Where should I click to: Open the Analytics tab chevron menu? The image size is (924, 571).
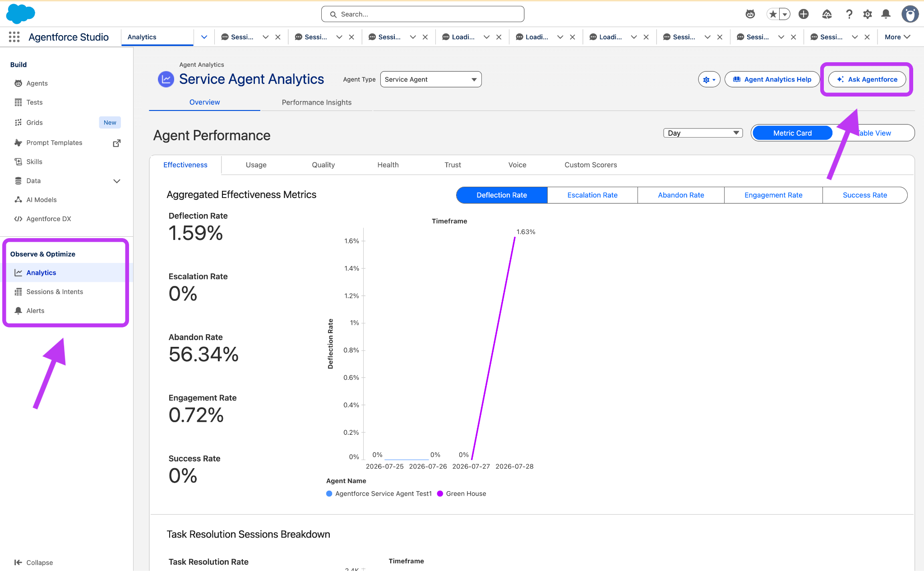point(204,37)
